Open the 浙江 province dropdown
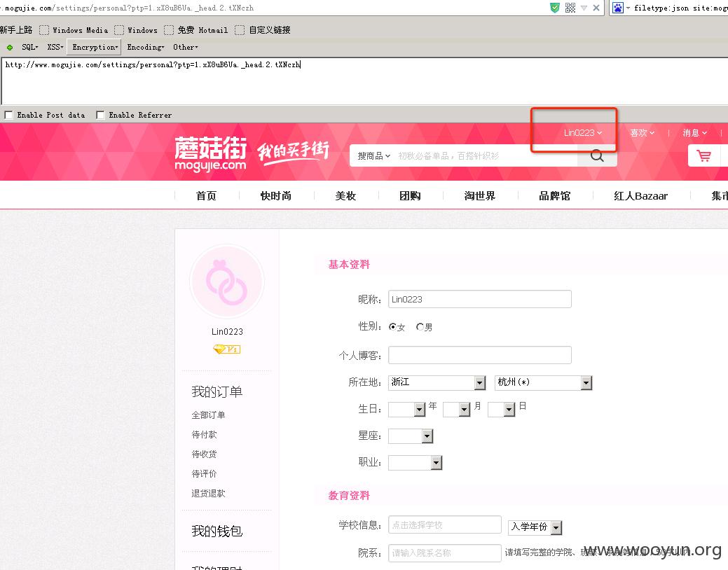The width and height of the screenshot is (728, 570). (437, 382)
